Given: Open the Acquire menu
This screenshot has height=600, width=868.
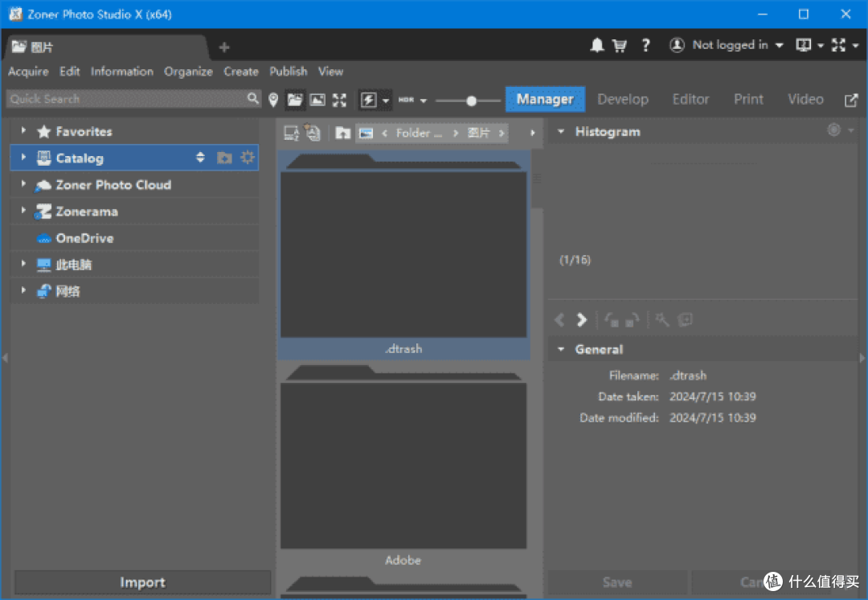Looking at the screenshot, I should coord(28,72).
